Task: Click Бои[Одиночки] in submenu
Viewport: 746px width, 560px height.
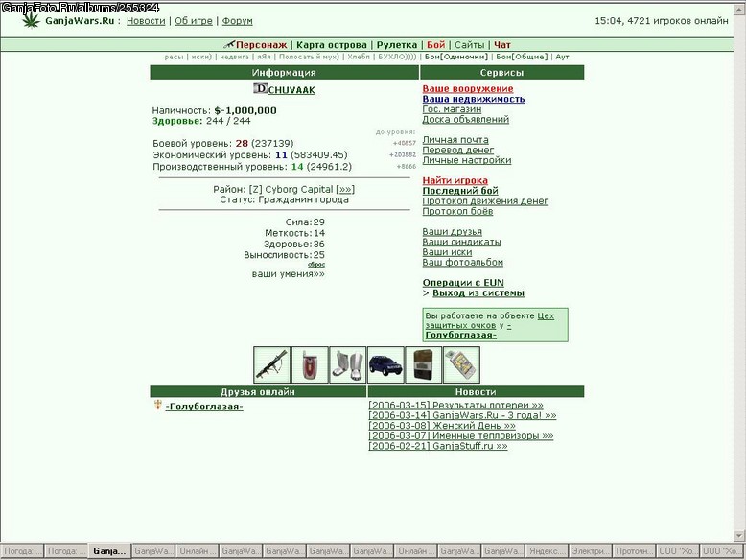Action: tap(456, 57)
